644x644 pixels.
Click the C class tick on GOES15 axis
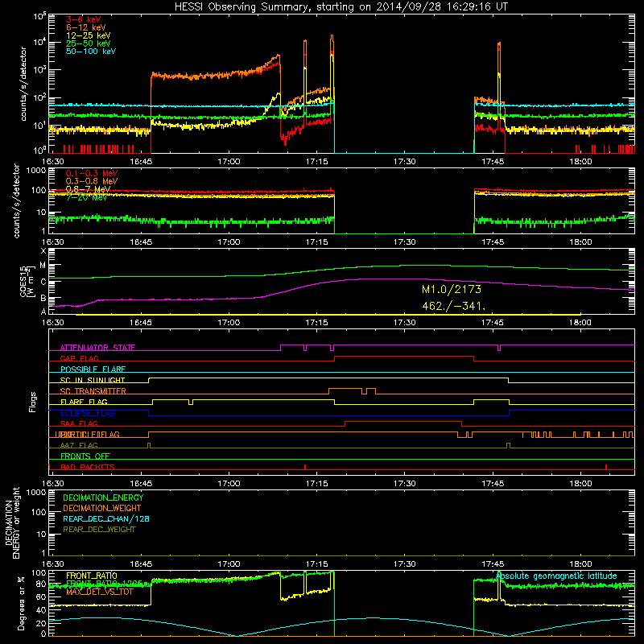click(x=43, y=282)
